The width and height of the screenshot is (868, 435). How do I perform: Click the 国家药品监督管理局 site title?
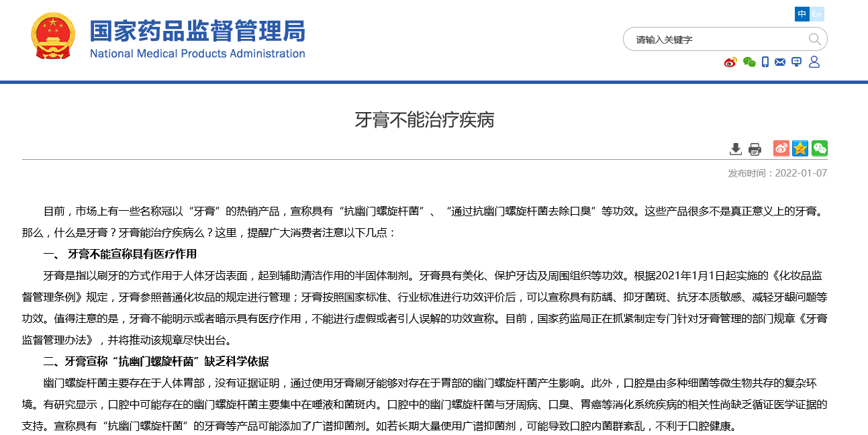[x=197, y=31]
